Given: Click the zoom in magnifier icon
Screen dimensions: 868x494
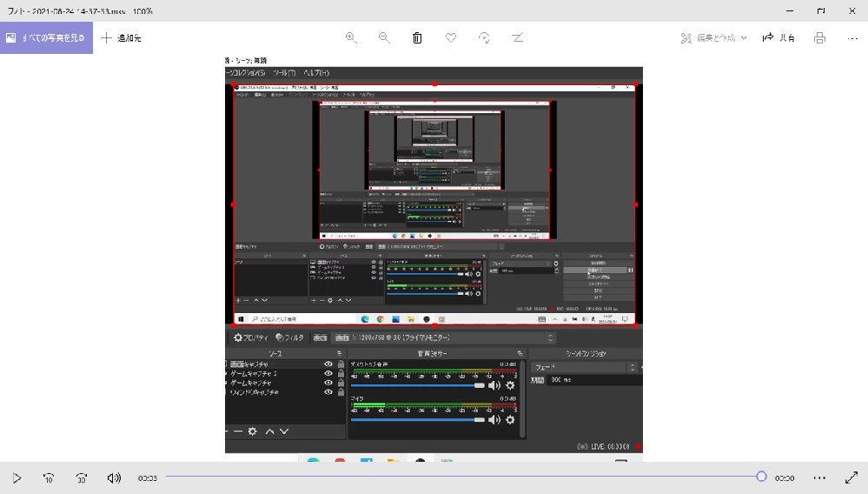Looking at the screenshot, I should click(x=351, y=37).
